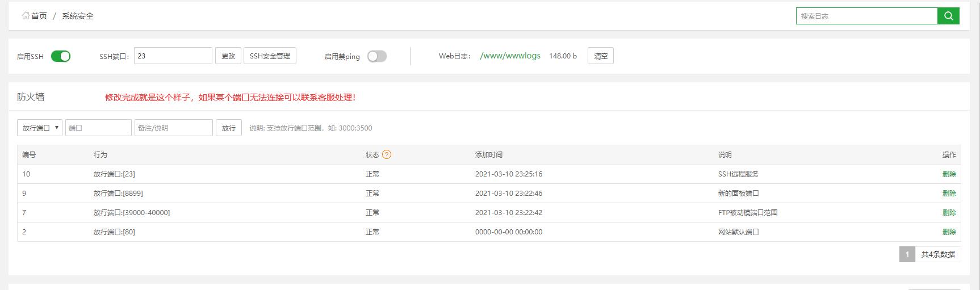Click the status help question mark icon

pyautogui.click(x=387, y=154)
